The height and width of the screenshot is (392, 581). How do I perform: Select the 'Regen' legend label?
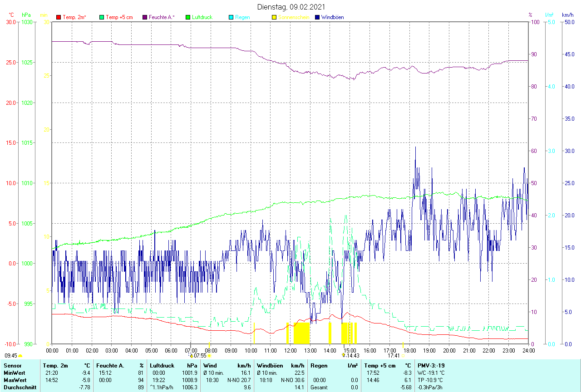pos(242,17)
